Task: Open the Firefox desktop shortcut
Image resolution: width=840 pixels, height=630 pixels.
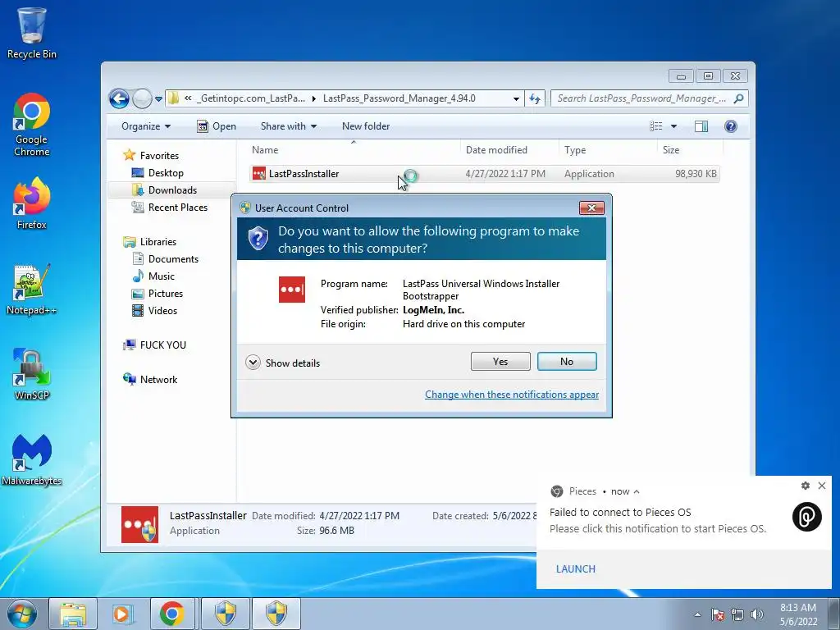Action: tap(31, 203)
